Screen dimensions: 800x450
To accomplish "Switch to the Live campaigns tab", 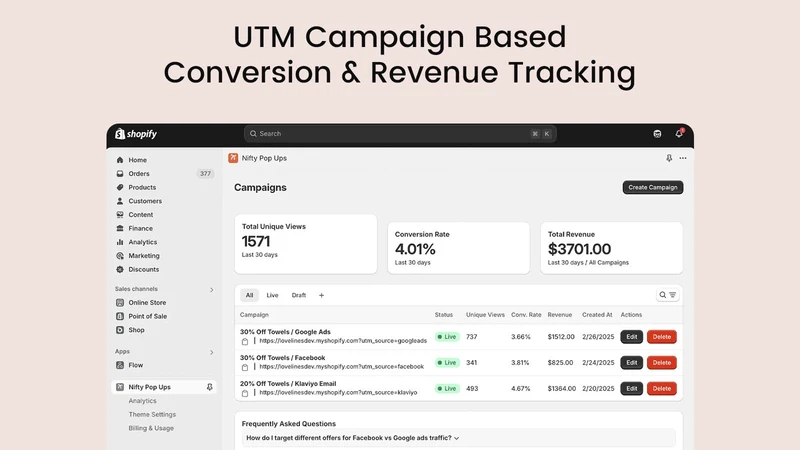I will 272,295.
